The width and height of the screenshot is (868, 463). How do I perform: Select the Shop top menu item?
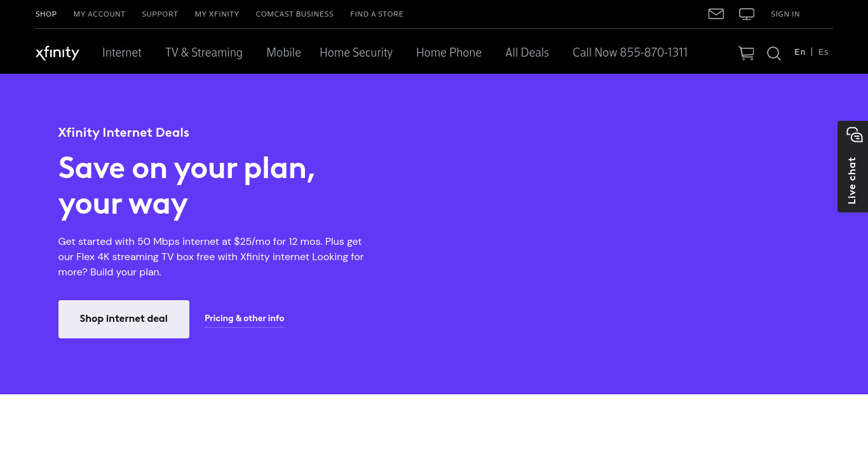(46, 14)
